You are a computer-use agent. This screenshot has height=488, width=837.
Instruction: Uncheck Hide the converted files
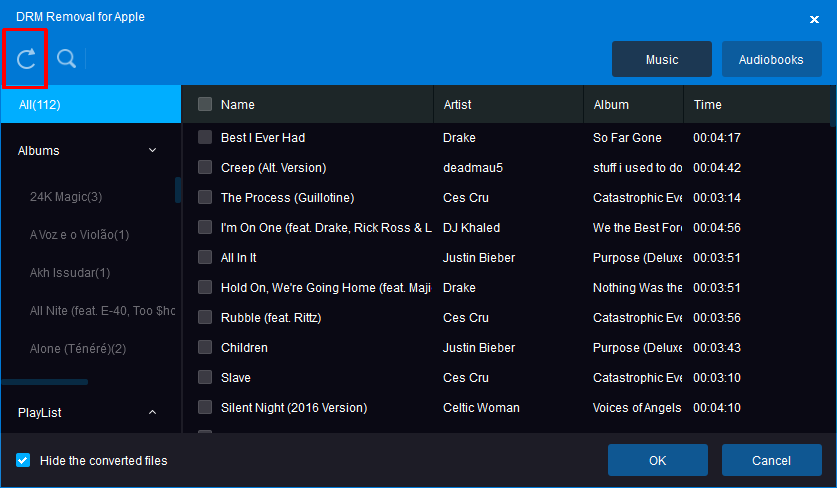[x=23, y=460]
